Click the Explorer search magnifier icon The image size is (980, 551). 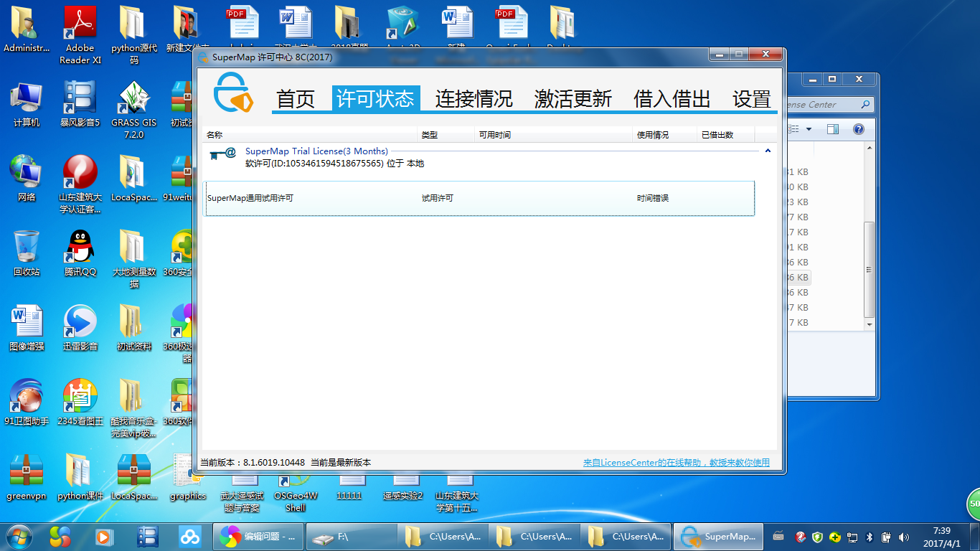coord(866,105)
